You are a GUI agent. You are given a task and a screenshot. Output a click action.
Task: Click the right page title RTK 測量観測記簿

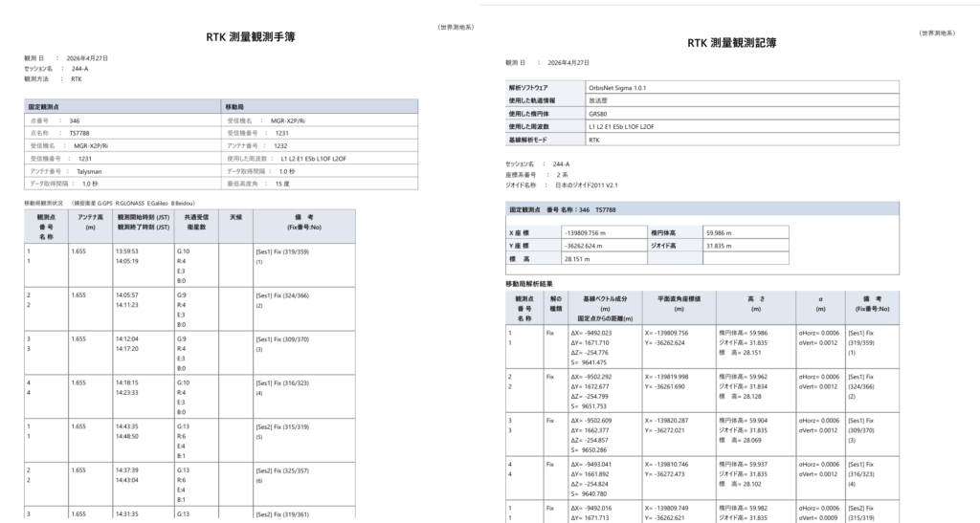point(732,43)
